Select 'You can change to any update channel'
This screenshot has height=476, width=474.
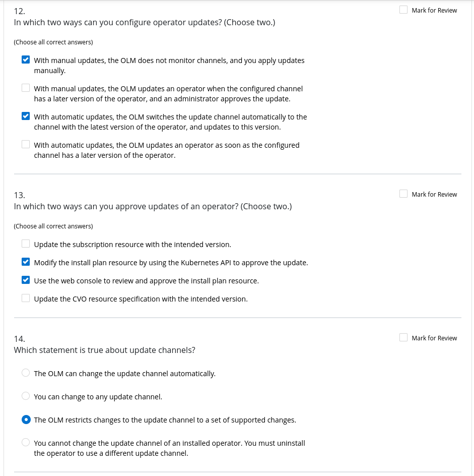[x=26, y=396]
